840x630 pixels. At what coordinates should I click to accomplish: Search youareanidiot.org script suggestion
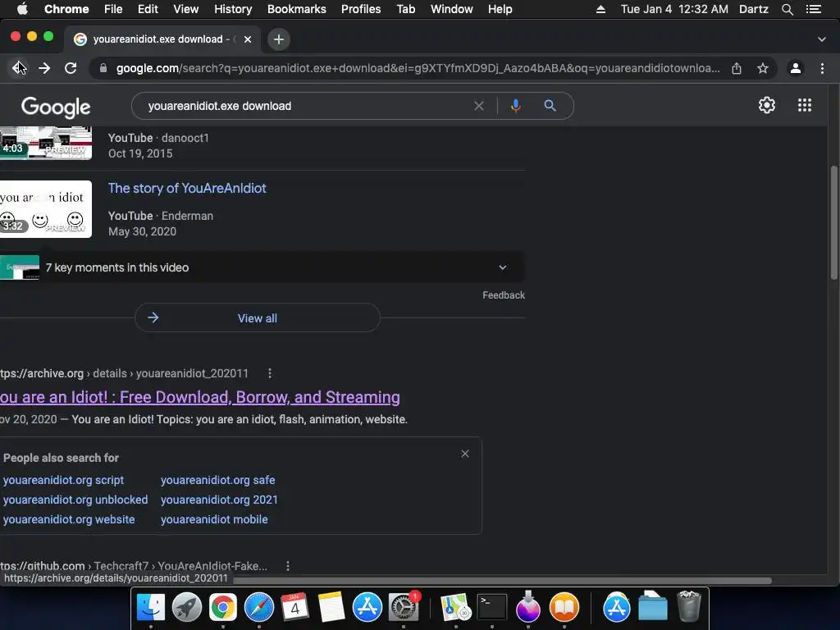pos(63,480)
